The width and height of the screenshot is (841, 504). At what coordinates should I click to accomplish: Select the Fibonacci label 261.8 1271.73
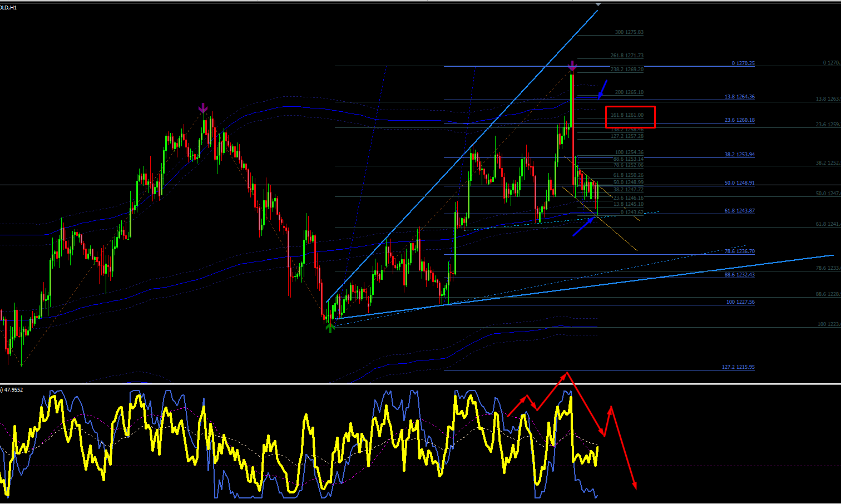[x=627, y=56]
